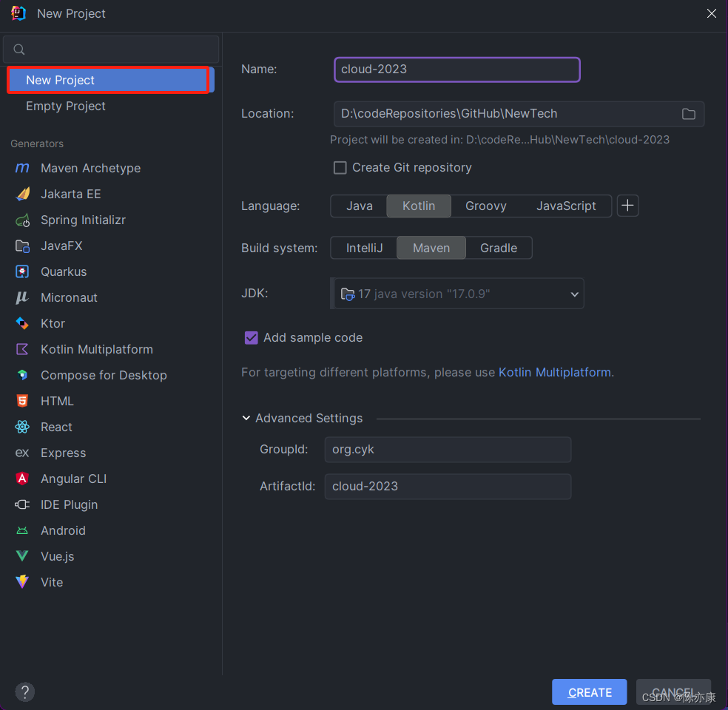Click the Vite lightning icon

(22, 582)
